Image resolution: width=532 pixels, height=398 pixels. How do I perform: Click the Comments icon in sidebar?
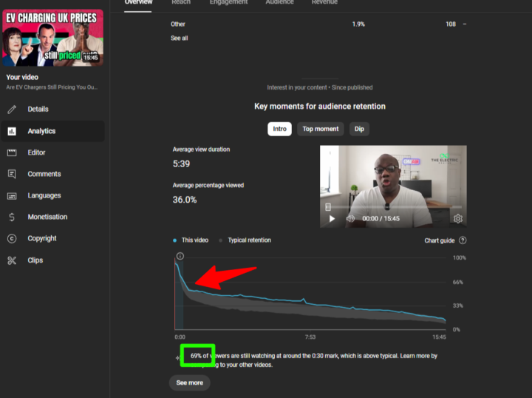coord(12,174)
